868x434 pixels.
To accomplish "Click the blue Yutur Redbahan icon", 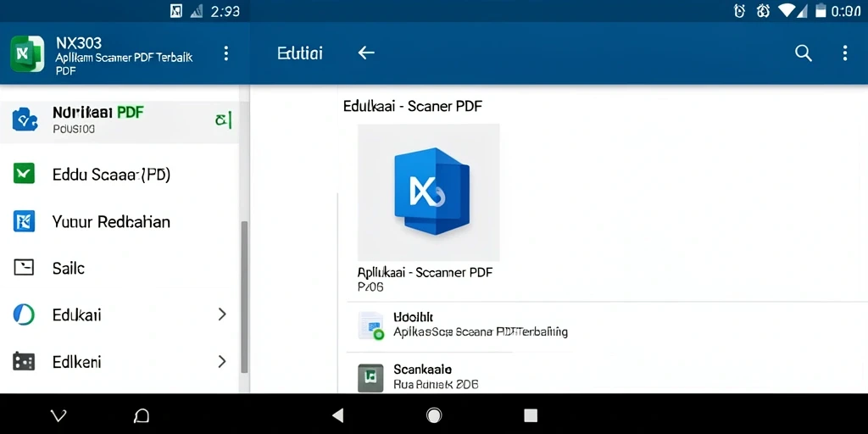I will coord(24,221).
